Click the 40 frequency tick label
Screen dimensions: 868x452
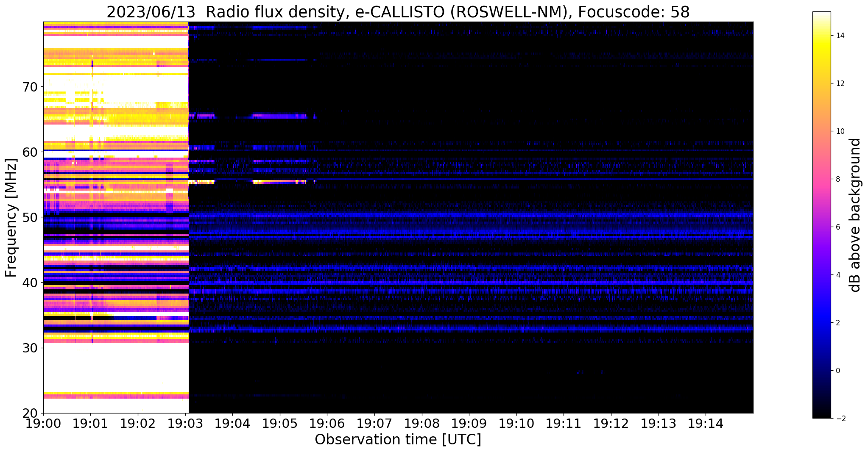coord(30,282)
